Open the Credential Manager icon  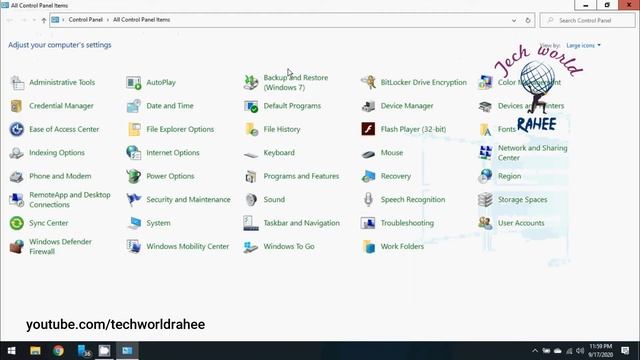point(17,106)
